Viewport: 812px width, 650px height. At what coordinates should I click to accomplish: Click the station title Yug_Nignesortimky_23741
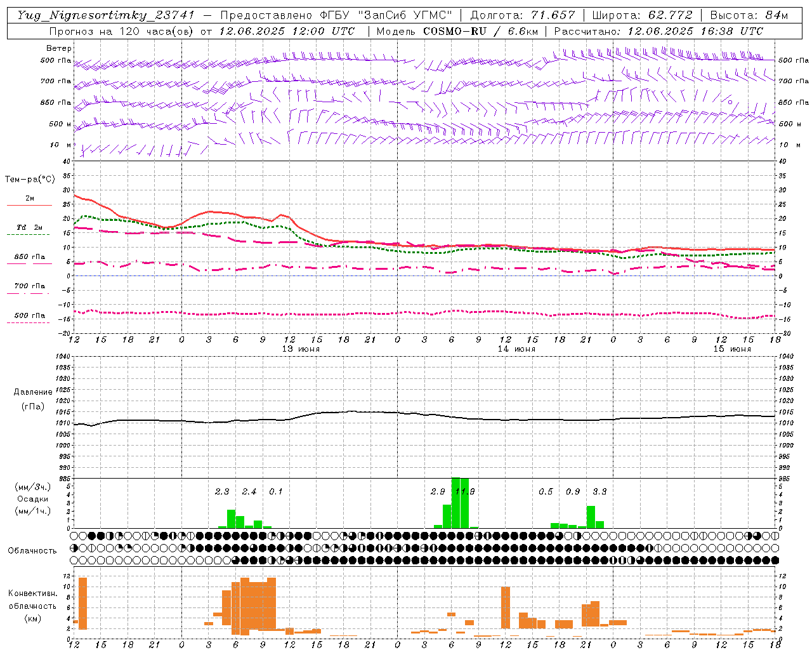105,15
